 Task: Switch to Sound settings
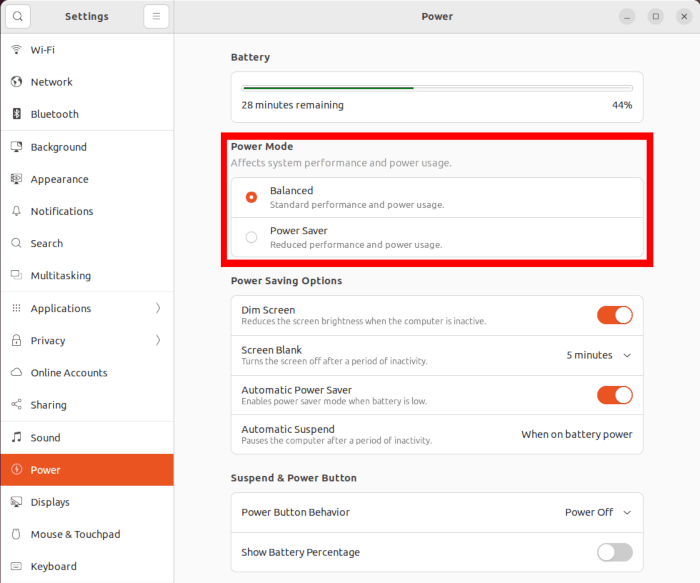pos(87,437)
